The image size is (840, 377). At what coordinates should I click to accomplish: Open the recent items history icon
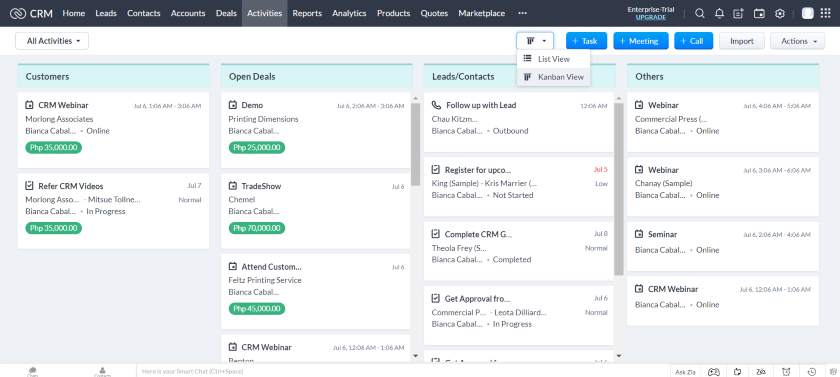[x=812, y=372]
